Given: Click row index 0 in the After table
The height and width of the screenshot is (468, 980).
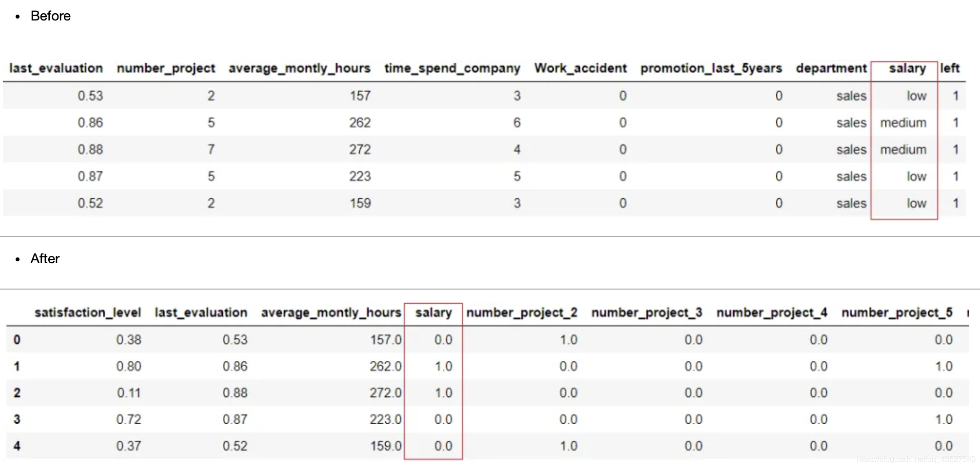Looking at the screenshot, I should pos(17,339).
